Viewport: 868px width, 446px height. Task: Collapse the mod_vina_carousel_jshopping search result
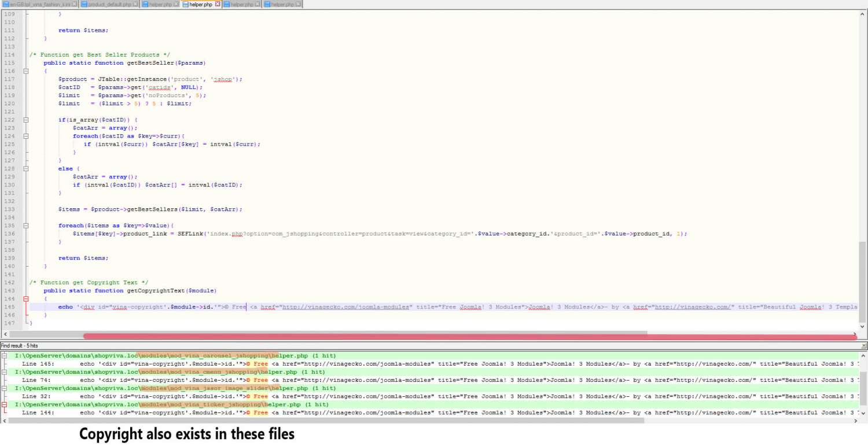[x=5, y=356]
